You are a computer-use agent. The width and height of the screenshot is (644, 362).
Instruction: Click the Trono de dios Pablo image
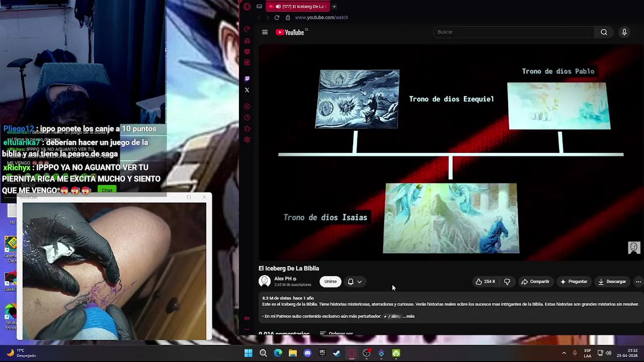click(558, 106)
